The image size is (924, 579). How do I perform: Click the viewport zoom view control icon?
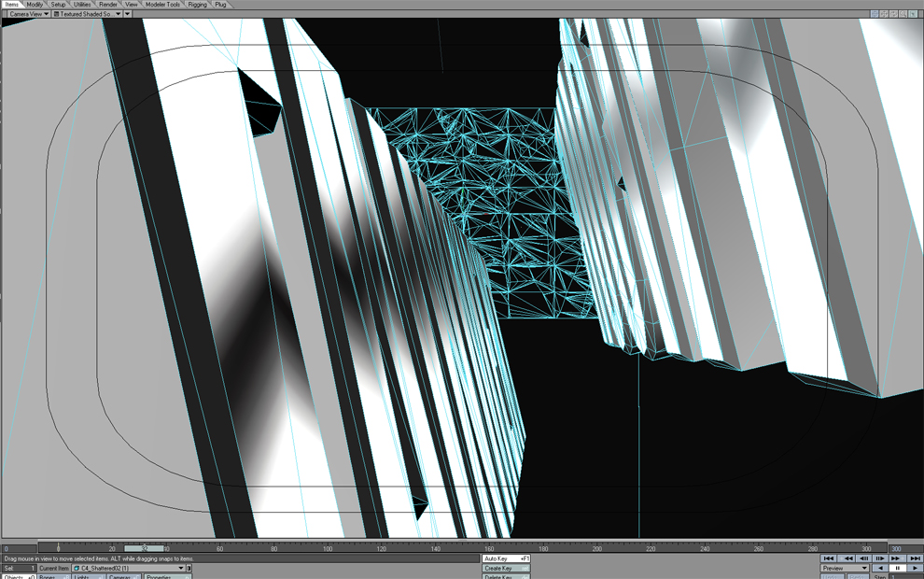[903, 14]
